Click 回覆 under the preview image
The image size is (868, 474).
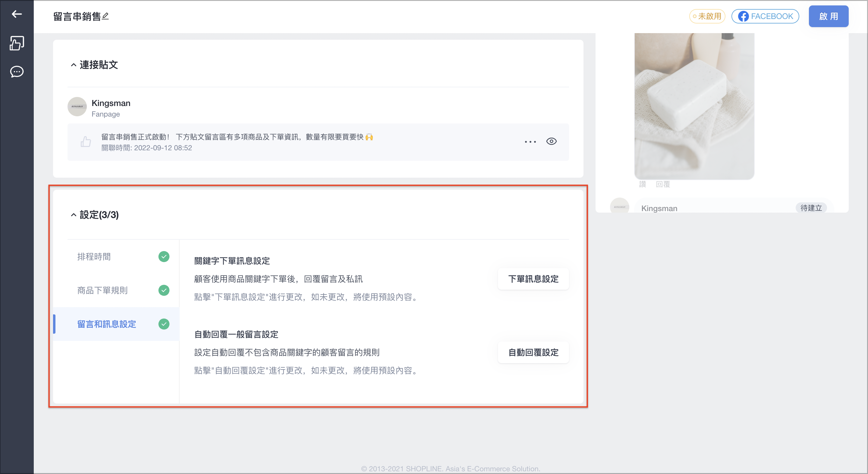[x=663, y=184]
